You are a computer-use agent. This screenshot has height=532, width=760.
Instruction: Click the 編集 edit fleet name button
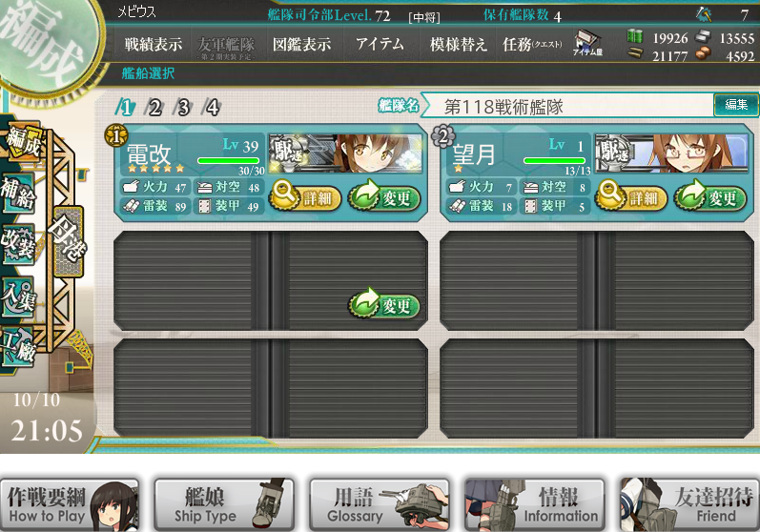(x=736, y=104)
